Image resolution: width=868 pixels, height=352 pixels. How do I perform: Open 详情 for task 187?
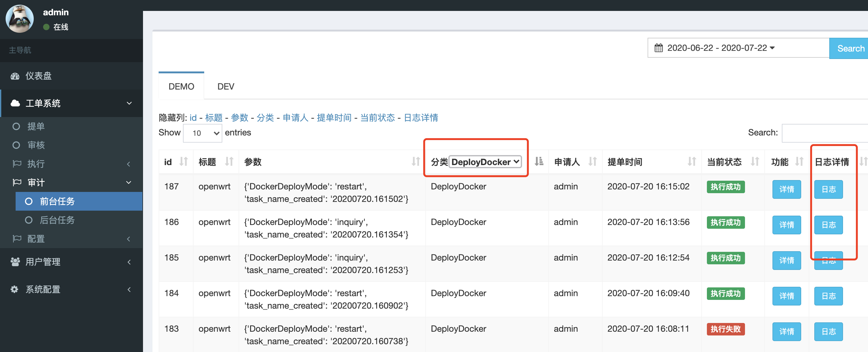click(x=787, y=189)
